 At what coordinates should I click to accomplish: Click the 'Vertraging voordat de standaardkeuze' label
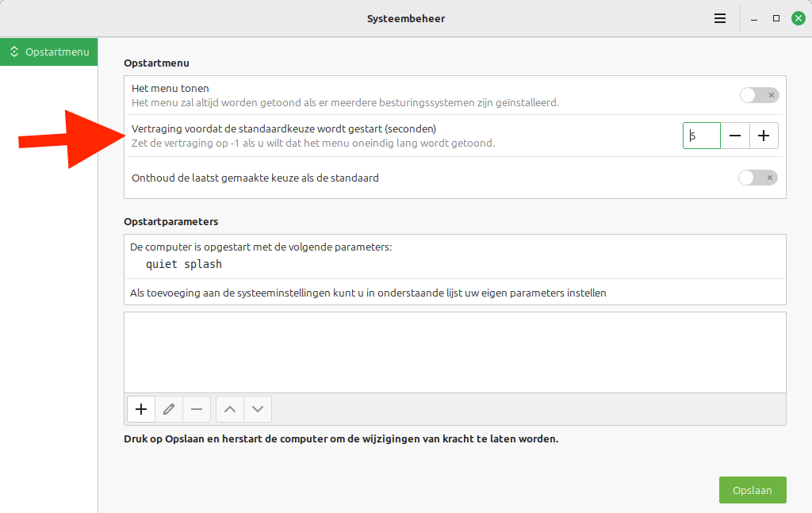click(283, 128)
